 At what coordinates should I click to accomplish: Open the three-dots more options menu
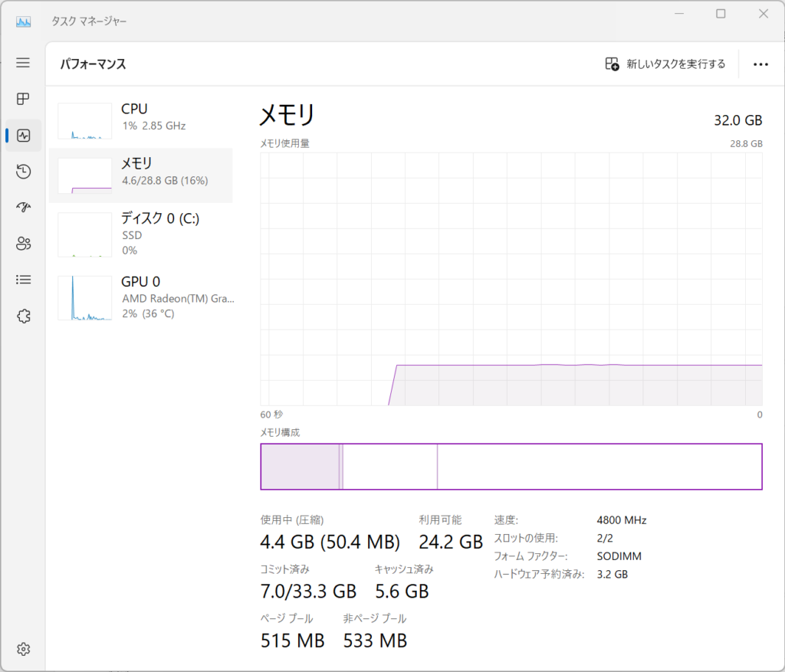[x=760, y=64]
